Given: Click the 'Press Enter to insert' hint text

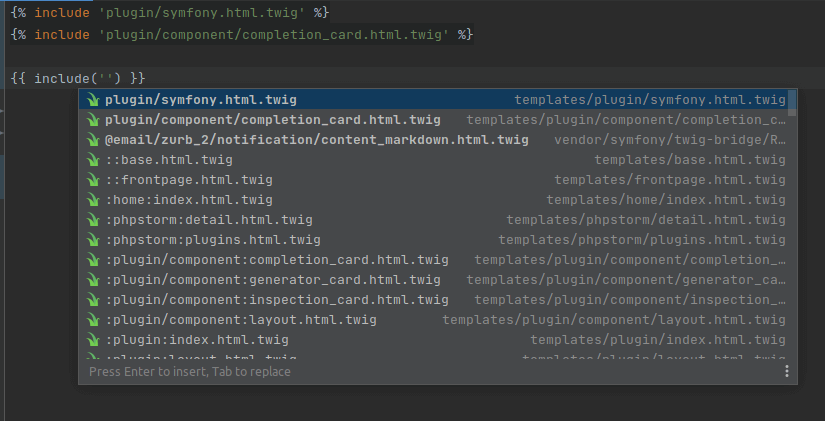Looking at the screenshot, I should (189, 372).
